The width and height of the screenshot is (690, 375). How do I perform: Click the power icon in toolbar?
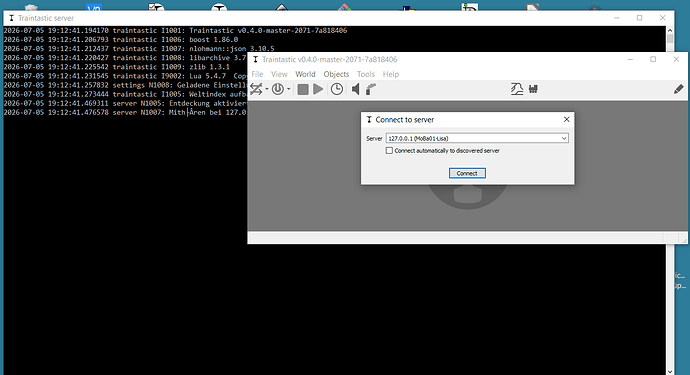tap(278, 89)
